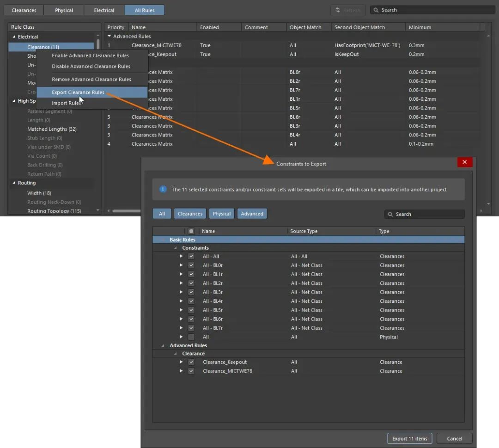The height and width of the screenshot is (448, 499).
Task: Collapse the Constraints group in the export list
Action: (x=176, y=248)
